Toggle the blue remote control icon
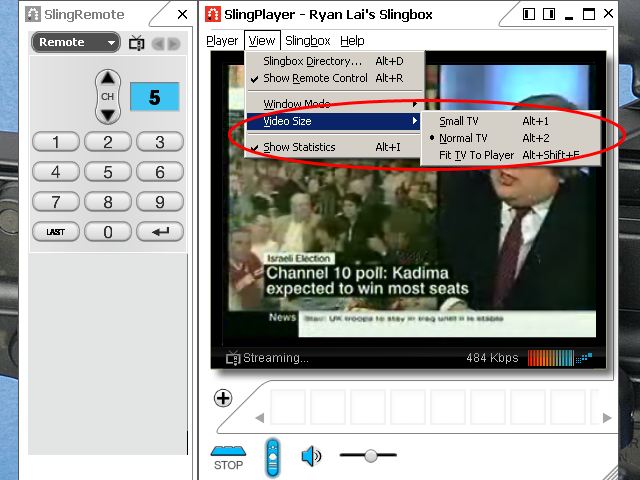 [273, 458]
